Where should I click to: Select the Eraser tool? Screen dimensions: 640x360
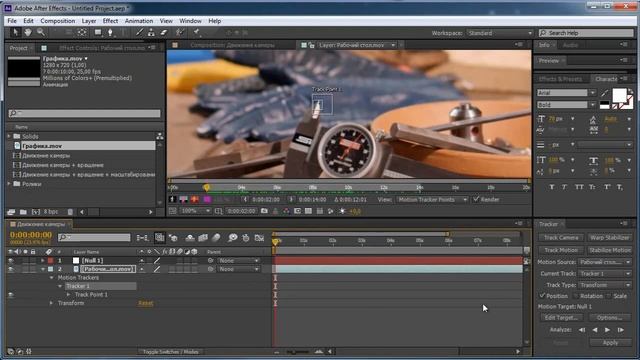164,32
